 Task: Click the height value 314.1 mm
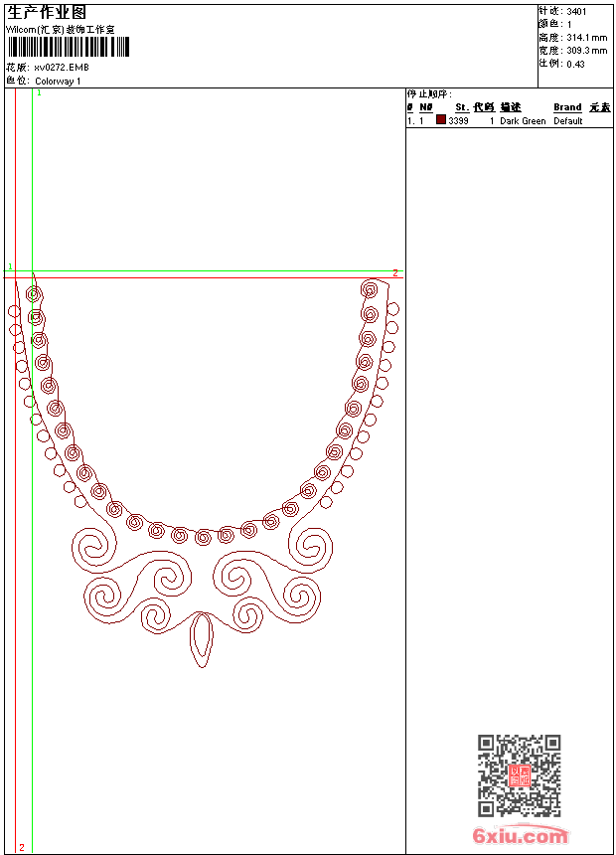586,38
